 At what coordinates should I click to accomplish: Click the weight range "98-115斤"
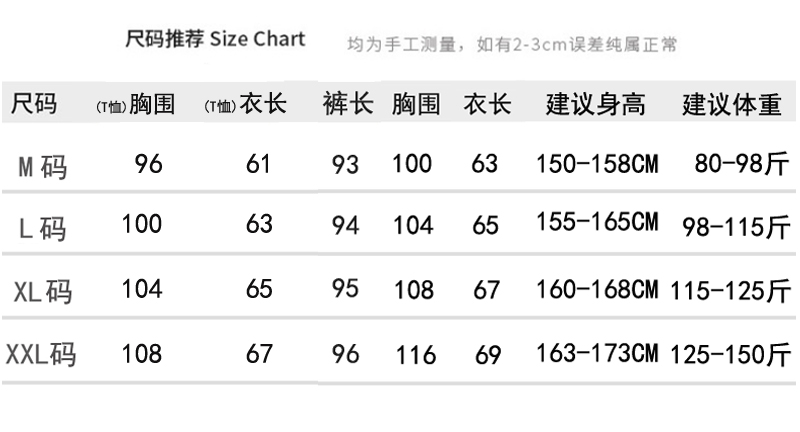735,227
